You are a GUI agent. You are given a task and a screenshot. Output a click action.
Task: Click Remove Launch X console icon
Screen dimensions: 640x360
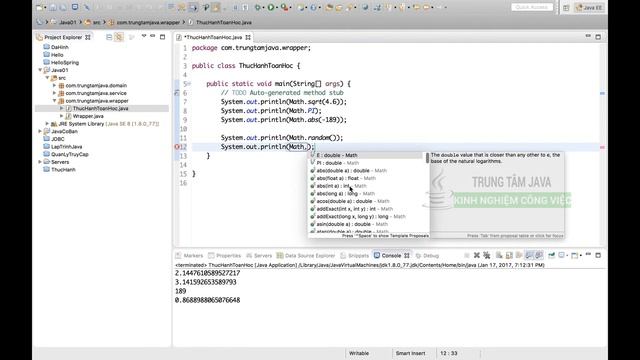[477, 255]
